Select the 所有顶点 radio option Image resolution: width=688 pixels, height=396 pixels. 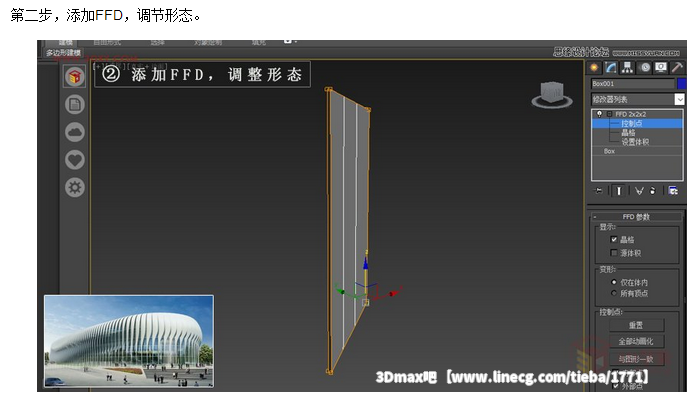point(614,293)
